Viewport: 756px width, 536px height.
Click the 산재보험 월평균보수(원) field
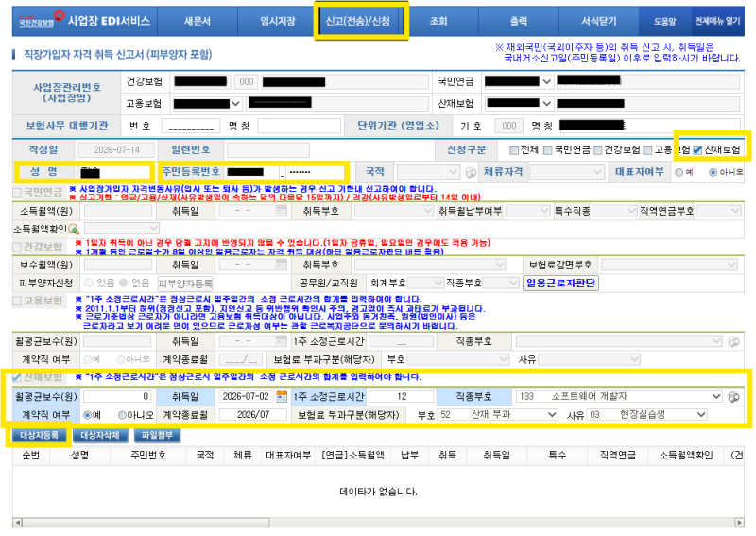[x=117, y=397]
